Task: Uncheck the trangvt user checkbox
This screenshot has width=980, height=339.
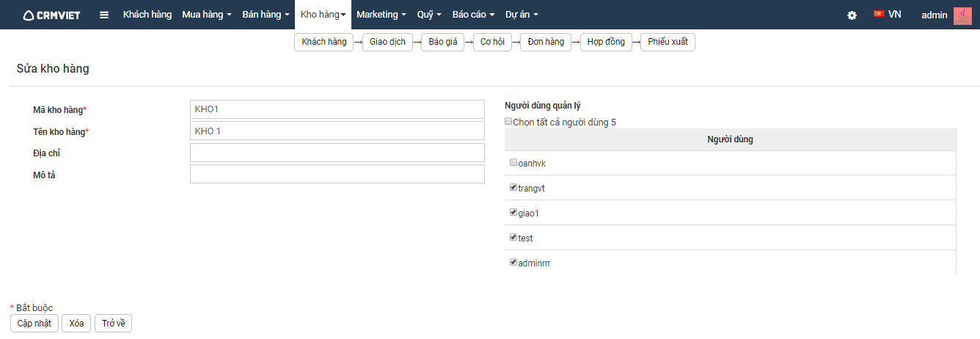Action: pos(513,188)
